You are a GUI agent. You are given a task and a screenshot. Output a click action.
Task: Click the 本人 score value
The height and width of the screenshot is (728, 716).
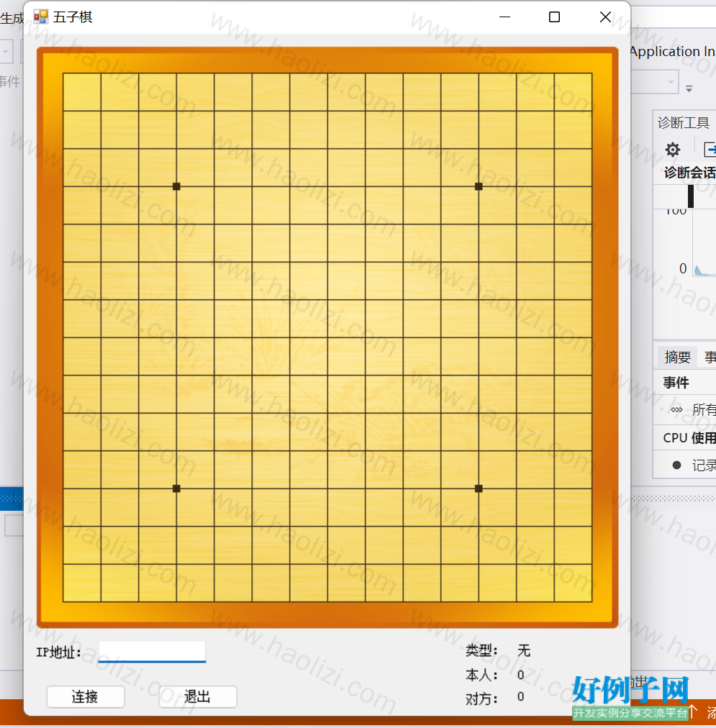pyautogui.click(x=520, y=675)
